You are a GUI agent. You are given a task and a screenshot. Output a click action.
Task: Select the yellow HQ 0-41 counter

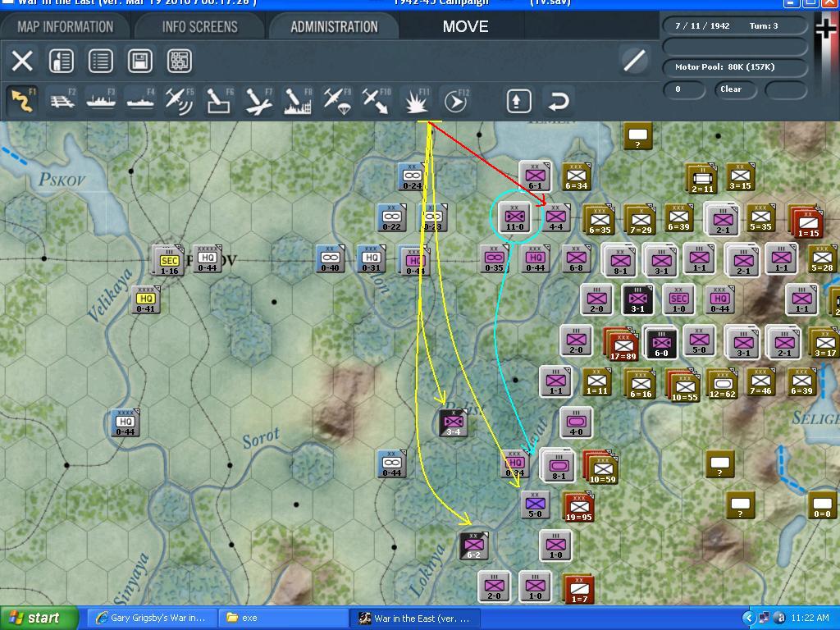click(x=146, y=299)
